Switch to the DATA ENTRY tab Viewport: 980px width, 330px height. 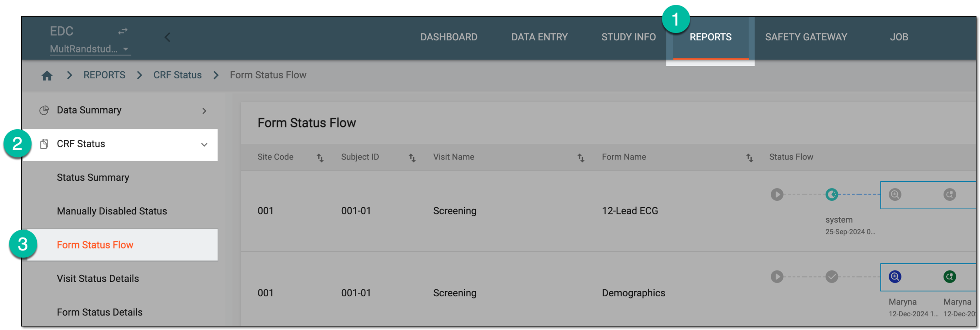click(539, 37)
